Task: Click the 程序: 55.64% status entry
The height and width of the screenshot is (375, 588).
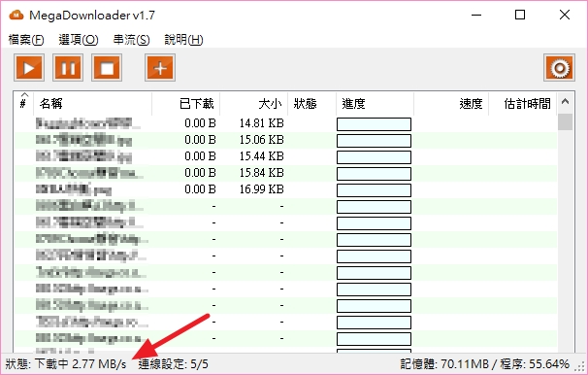Action: tap(535, 364)
